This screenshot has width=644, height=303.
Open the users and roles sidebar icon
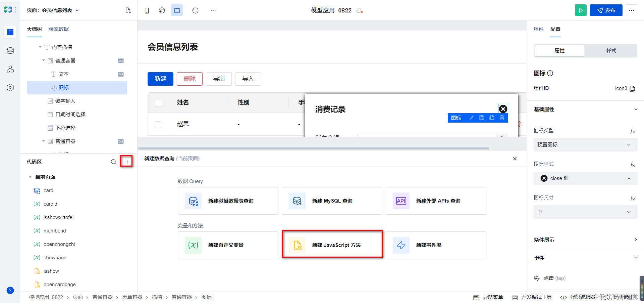point(10,69)
